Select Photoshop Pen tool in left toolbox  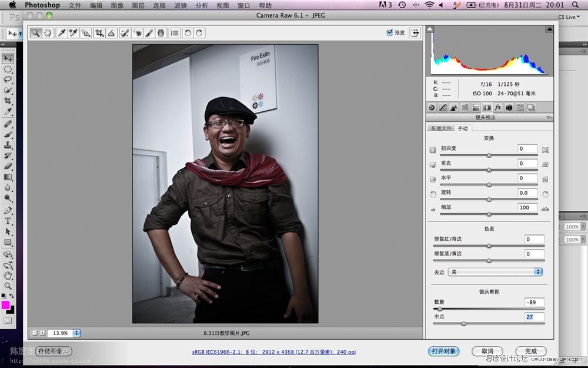(8, 210)
